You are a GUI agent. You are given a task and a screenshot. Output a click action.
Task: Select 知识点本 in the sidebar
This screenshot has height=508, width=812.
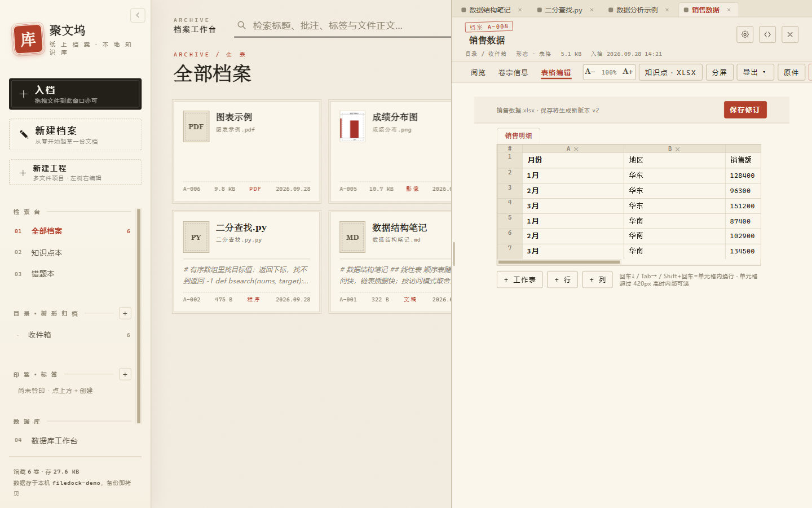(72, 253)
